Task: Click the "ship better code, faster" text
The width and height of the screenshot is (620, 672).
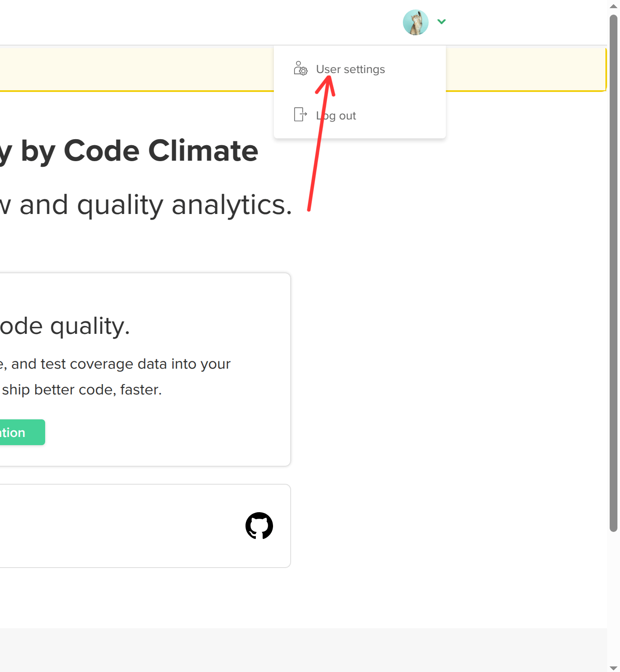Action: [81, 390]
